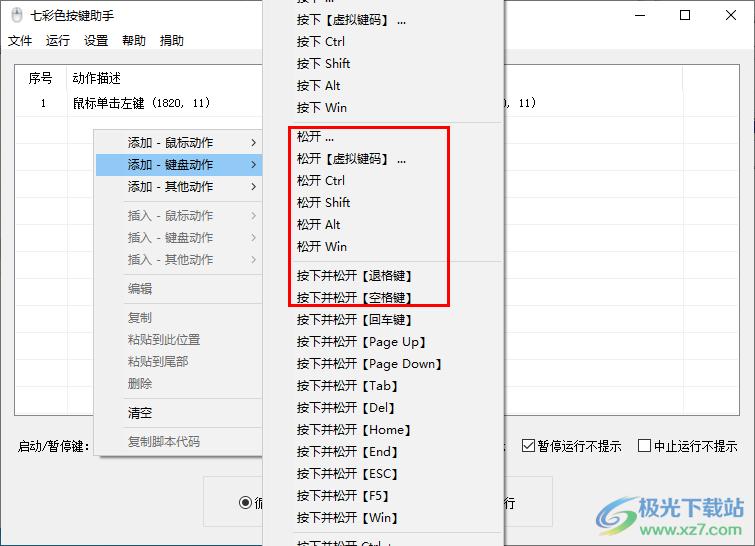Click the app mouse icon in title bar
Viewport: 755px width, 546px height.
pyautogui.click(x=16, y=16)
